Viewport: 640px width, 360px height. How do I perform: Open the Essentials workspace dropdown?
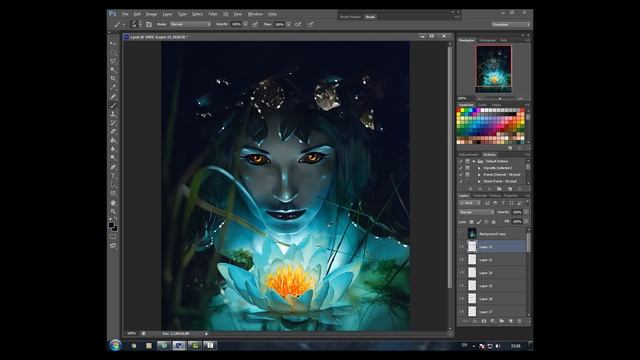pos(511,24)
